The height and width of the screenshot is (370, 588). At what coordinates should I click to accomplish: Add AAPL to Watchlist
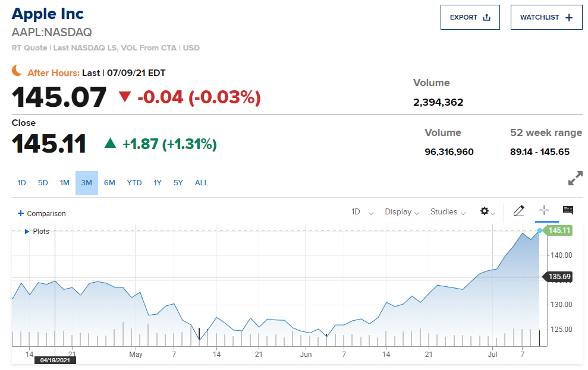[x=546, y=17]
